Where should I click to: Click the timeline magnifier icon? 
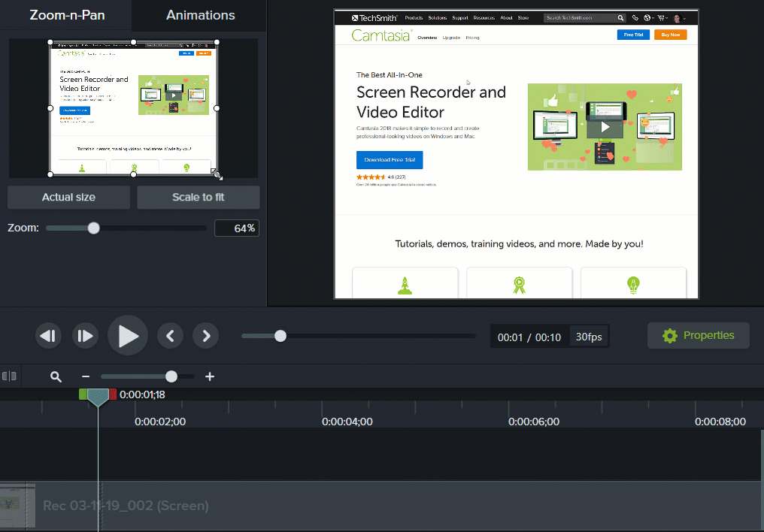pyautogui.click(x=56, y=376)
